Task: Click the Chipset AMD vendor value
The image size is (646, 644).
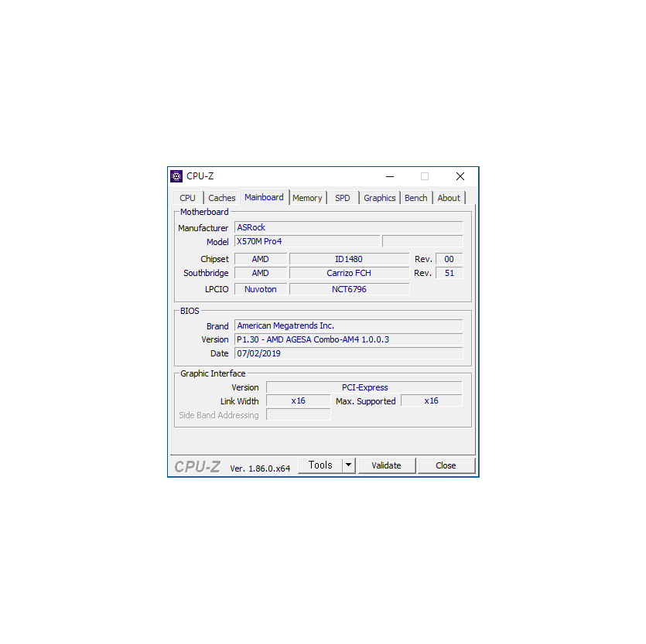Action: click(x=261, y=259)
